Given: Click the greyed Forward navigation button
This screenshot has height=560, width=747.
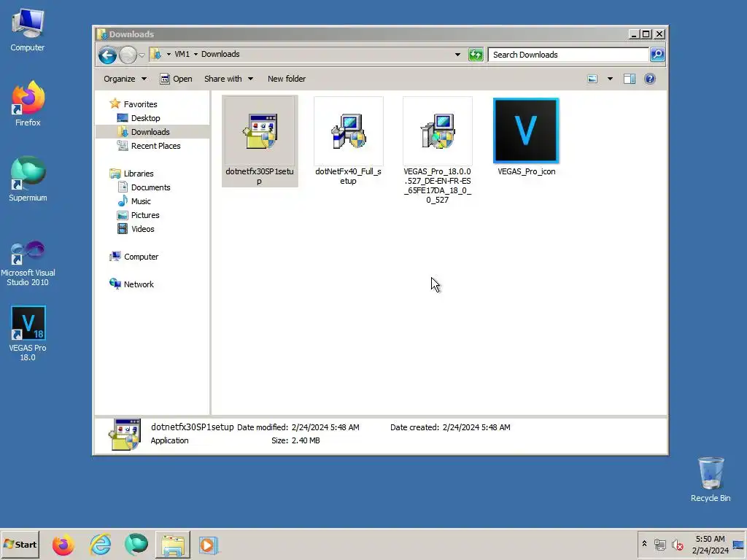Looking at the screenshot, I should (x=128, y=55).
